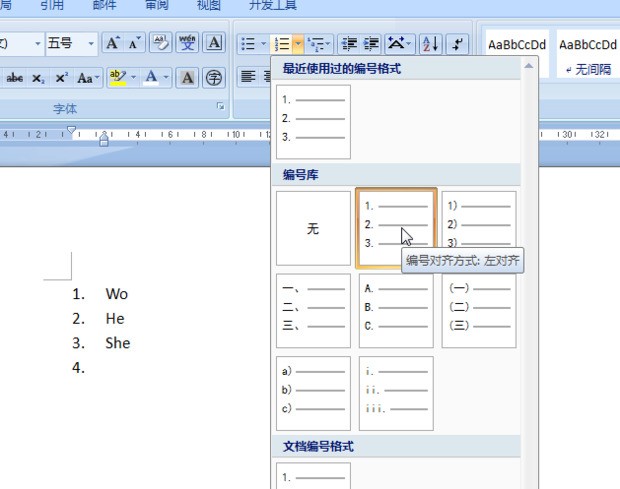
Task: Open the font size 五号 dropdown
Action: [x=91, y=43]
